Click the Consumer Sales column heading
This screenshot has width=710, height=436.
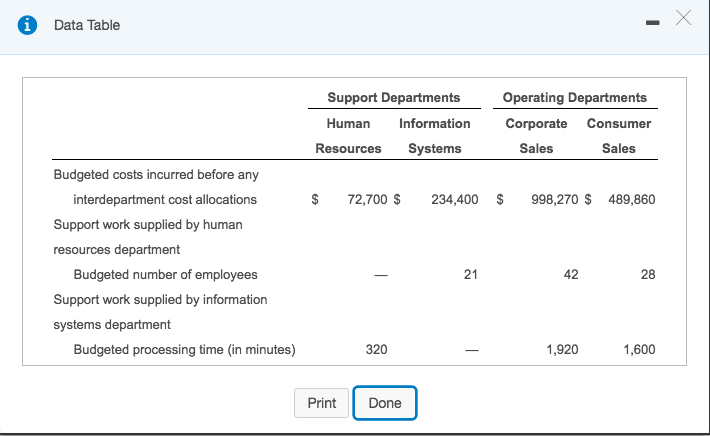pyautogui.click(x=618, y=136)
